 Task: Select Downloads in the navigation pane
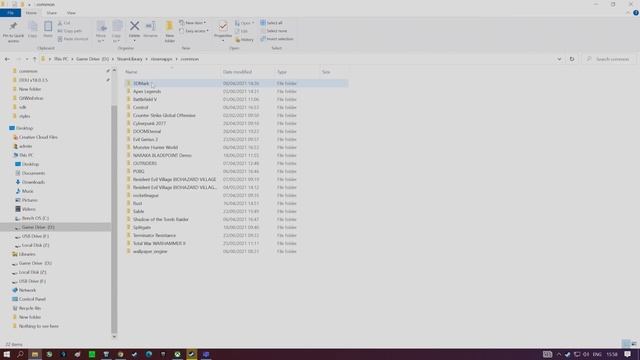(x=33, y=182)
